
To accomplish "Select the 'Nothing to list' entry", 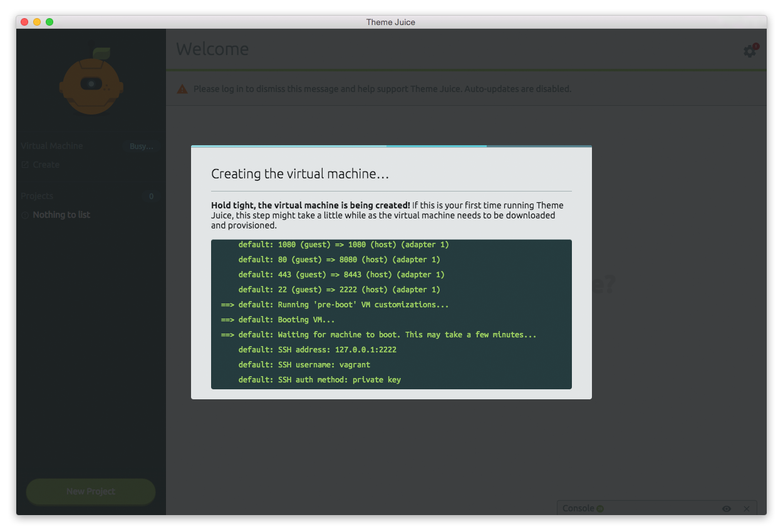I will click(x=61, y=215).
